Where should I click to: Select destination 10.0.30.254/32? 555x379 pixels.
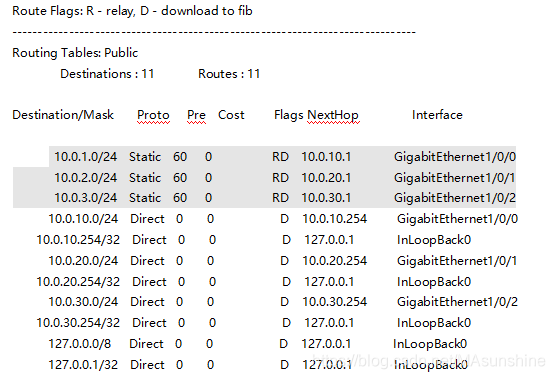pos(78,323)
